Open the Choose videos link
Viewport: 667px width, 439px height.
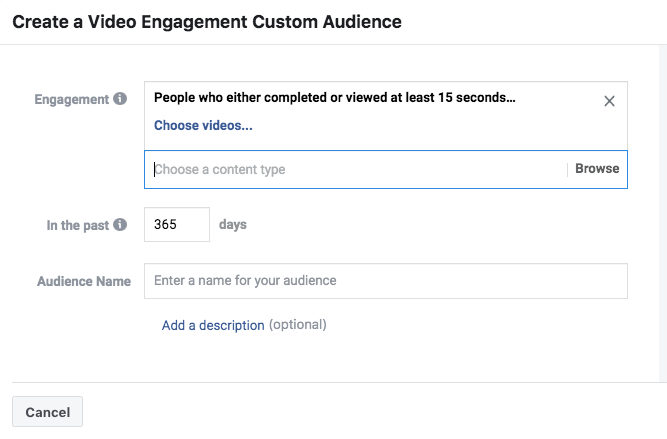point(203,126)
